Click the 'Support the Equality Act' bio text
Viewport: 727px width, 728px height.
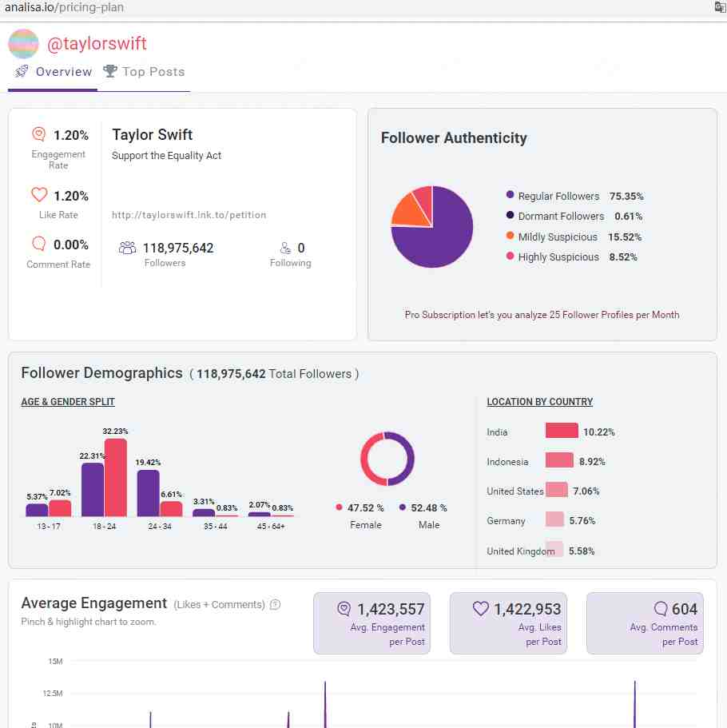pos(166,156)
